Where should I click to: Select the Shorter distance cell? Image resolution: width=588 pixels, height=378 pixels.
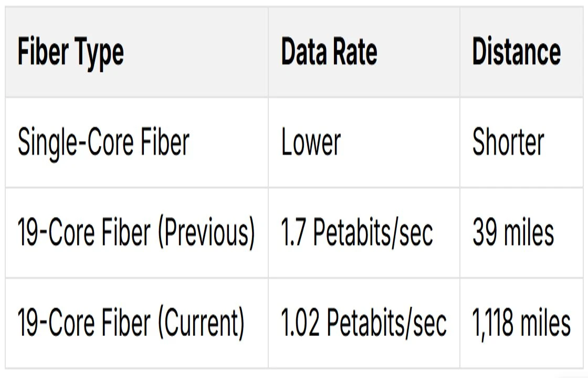(x=522, y=142)
